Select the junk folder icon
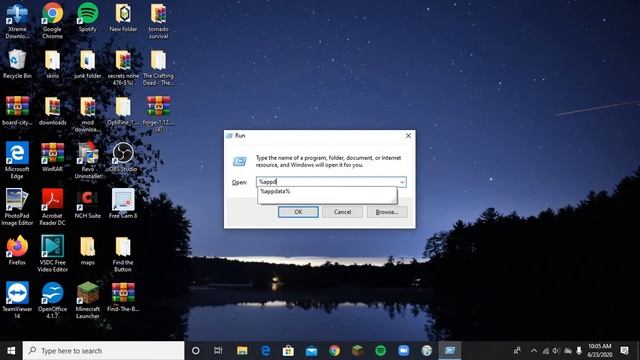The image size is (640, 360). (87, 64)
